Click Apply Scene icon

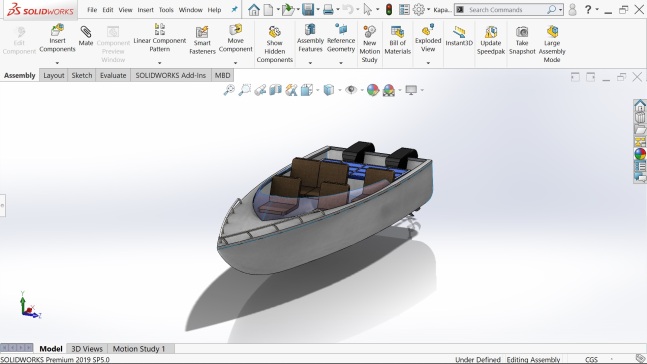click(389, 90)
